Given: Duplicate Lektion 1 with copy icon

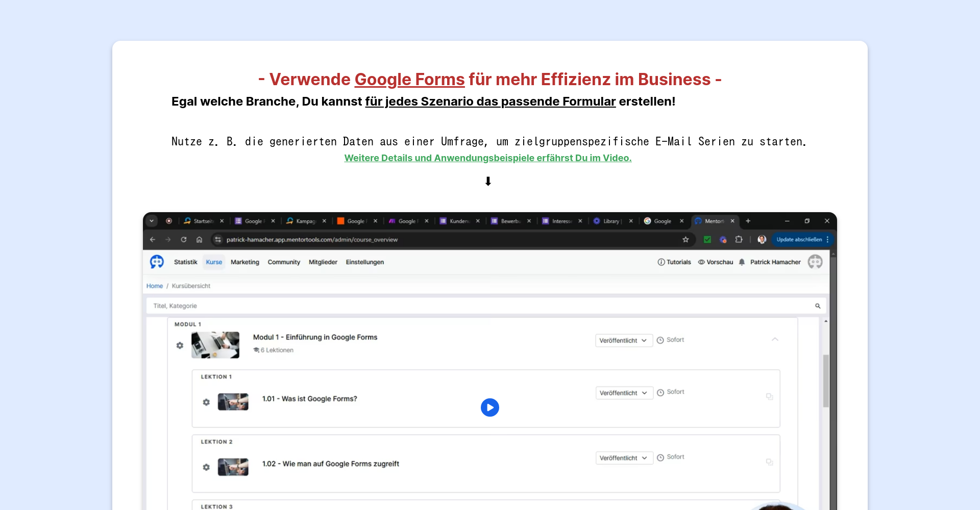Looking at the screenshot, I should point(770,396).
